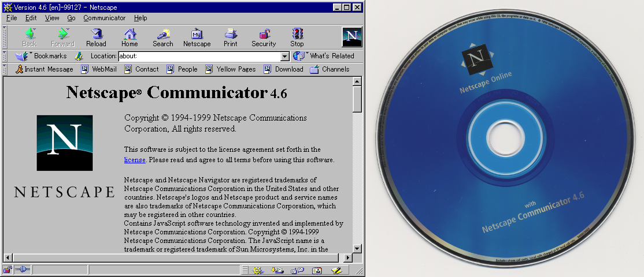Open the Edit menu
This screenshot has height=277, width=644.
31,18
